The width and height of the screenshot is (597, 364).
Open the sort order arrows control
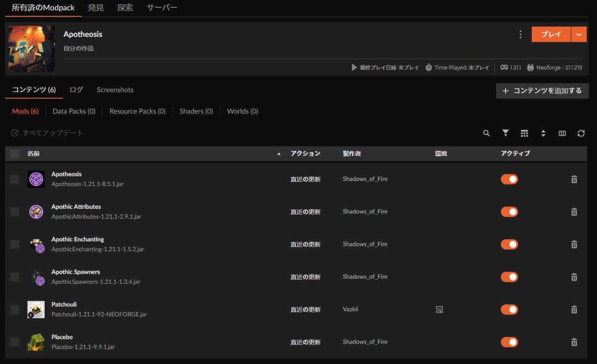click(543, 133)
